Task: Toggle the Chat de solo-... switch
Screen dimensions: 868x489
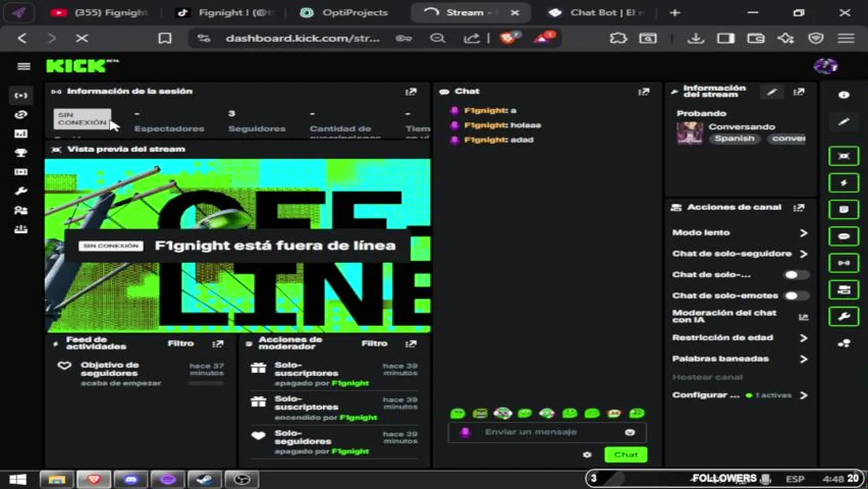Action: click(796, 275)
